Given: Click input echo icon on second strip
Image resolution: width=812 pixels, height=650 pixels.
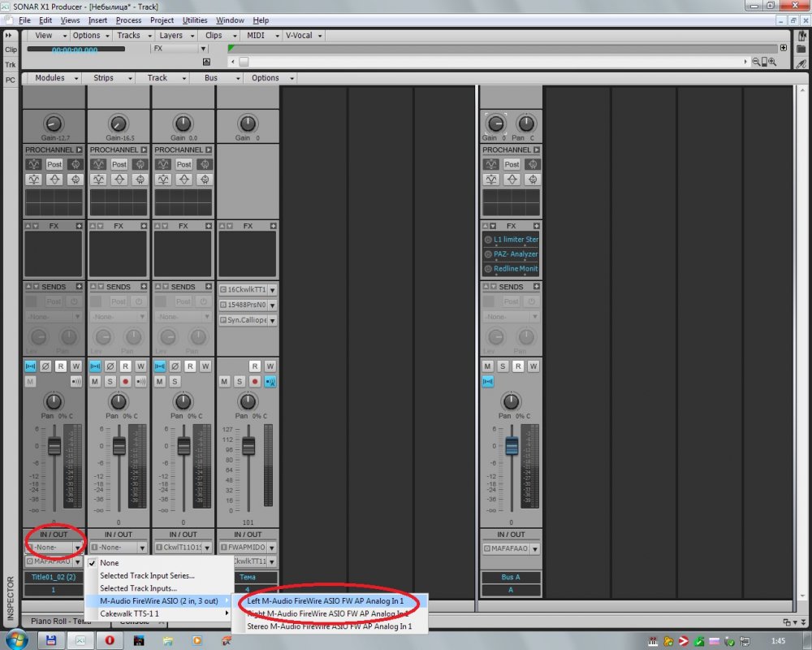Looking at the screenshot, I should pyautogui.click(x=140, y=382).
